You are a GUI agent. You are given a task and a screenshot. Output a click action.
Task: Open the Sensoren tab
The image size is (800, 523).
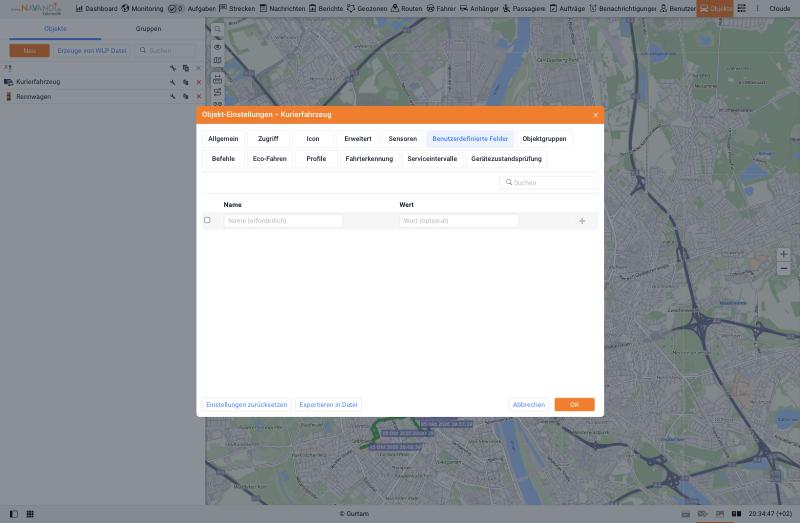(403, 139)
